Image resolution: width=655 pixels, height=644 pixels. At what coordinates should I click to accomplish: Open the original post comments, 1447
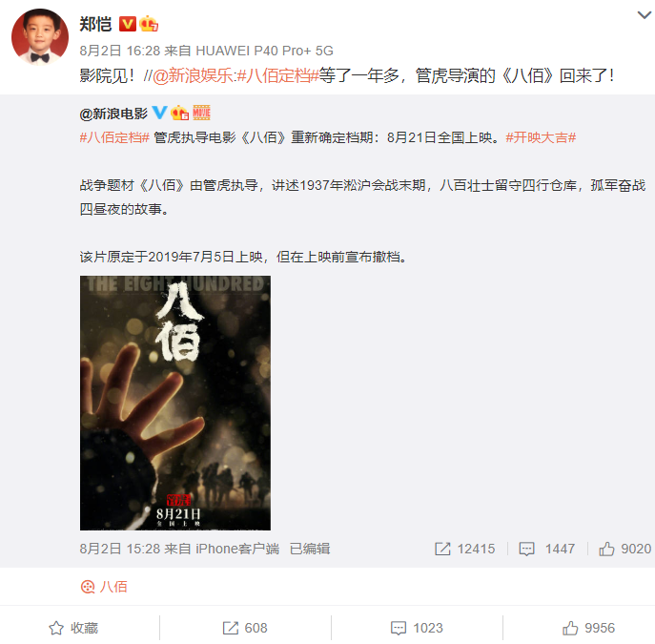[547, 549]
